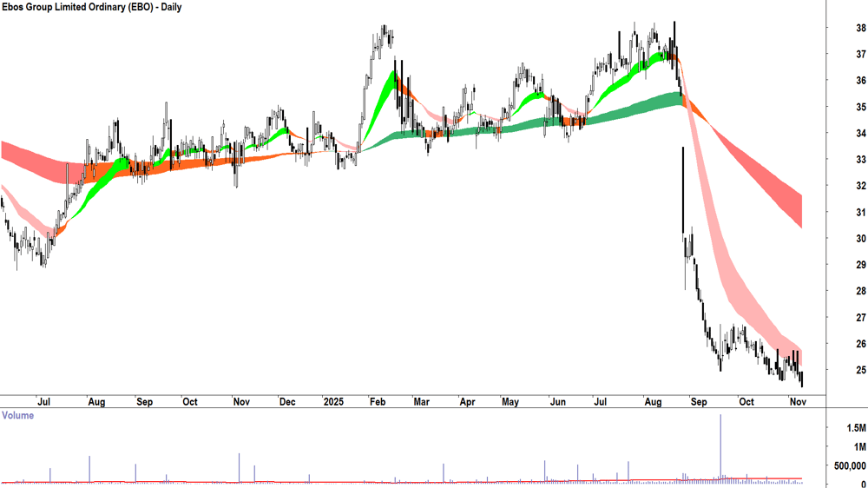868x488 pixels.
Task: Click price axis label 32
Action: tap(861, 186)
